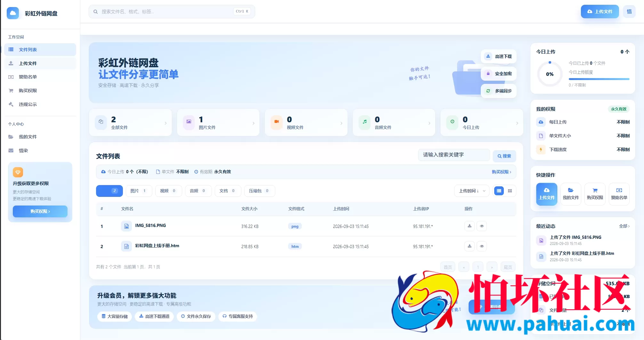Open the 全部文件 stat card
The height and width of the screenshot is (340, 644).
click(x=131, y=123)
